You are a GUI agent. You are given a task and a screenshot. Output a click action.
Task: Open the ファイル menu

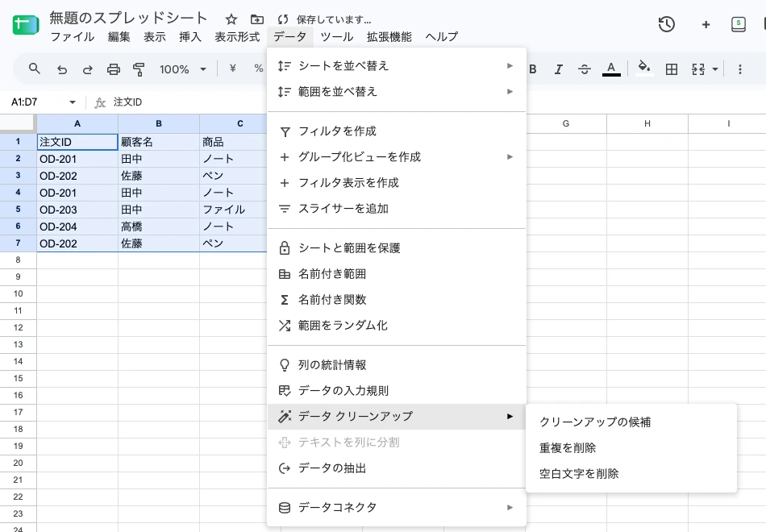click(73, 36)
